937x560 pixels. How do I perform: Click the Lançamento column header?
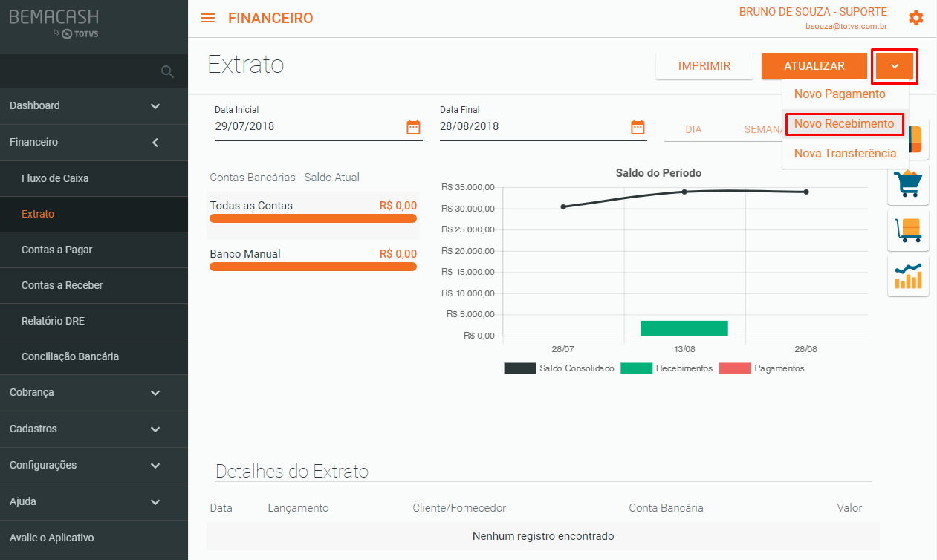[298, 508]
